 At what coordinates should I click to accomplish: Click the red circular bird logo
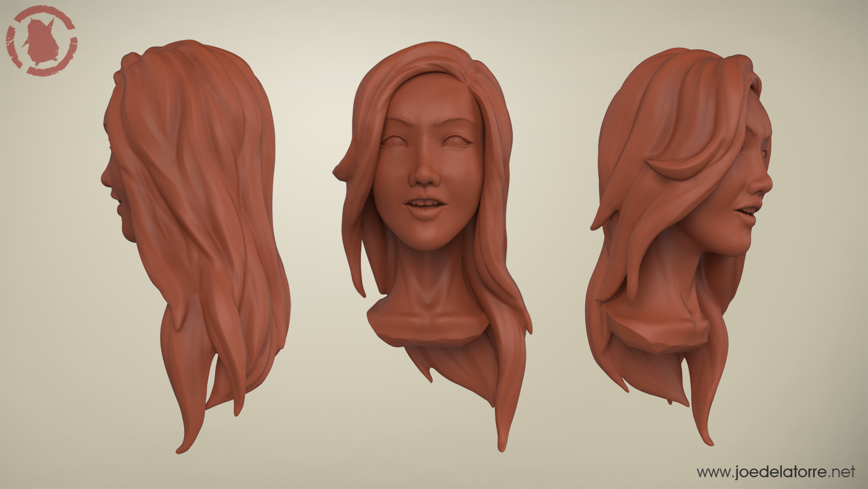pyautogui.click(x=42, y=41)
